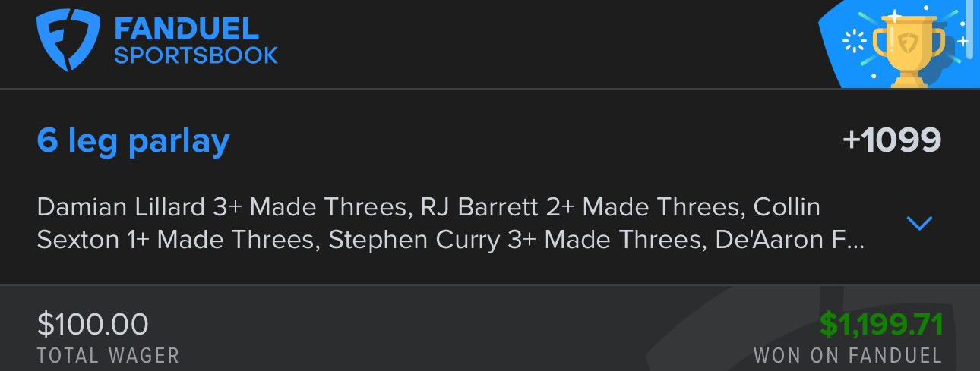Click the TOTAL WAGER label

pos(108,355)
